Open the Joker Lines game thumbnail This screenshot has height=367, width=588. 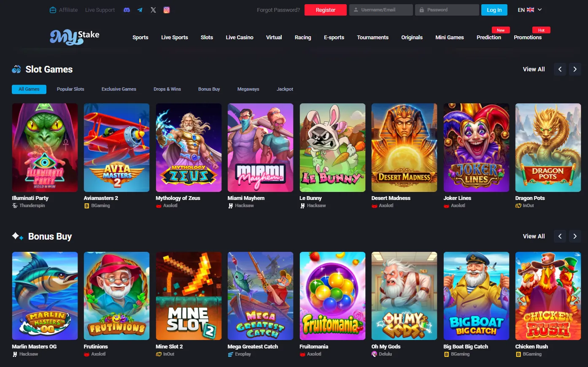point(476,148)
